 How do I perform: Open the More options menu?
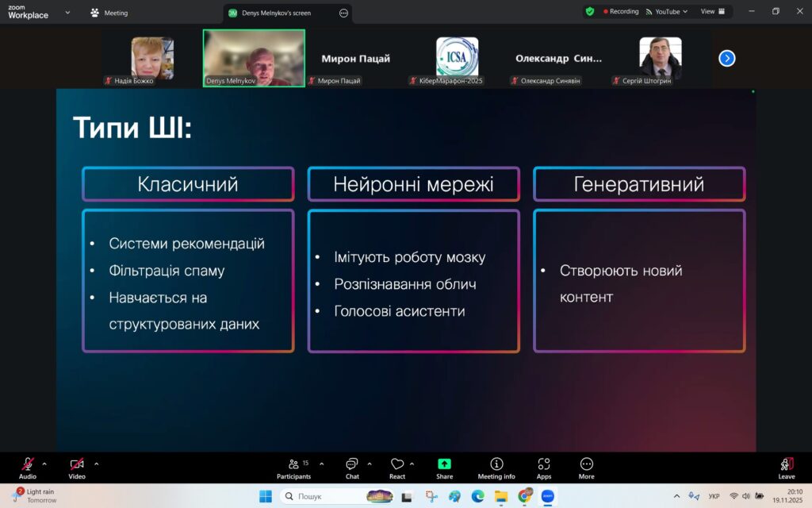point(586,468)
